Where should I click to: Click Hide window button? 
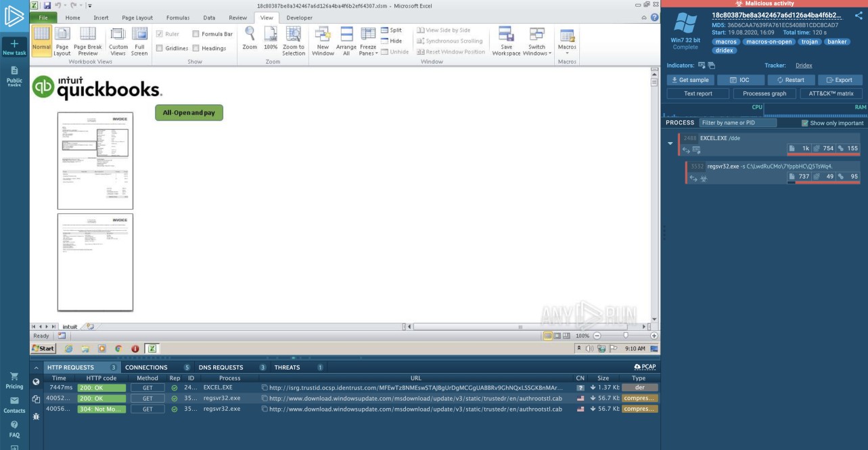[x=392, y=41]
